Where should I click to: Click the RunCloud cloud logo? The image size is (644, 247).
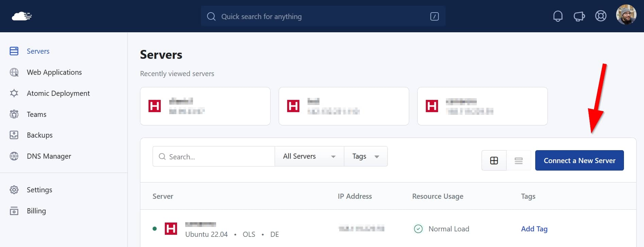22,16
